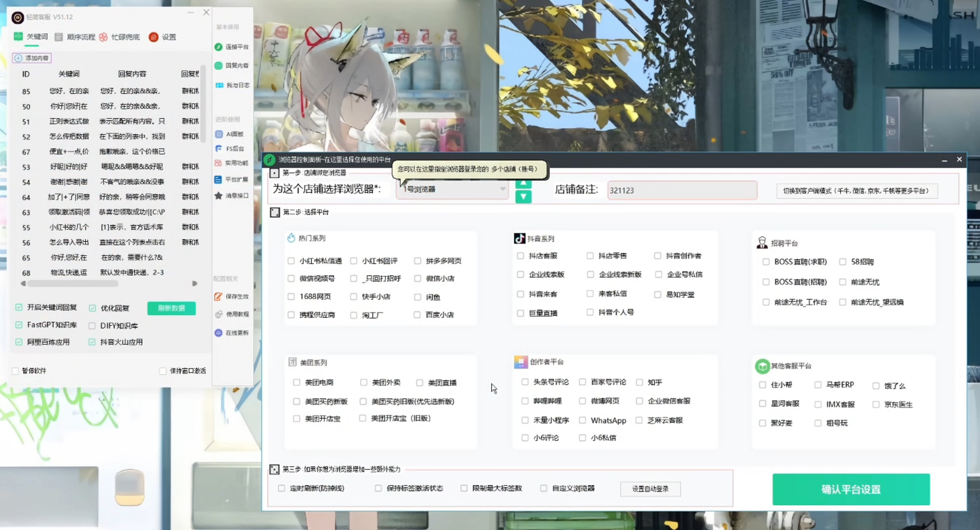980x530 pixels.
Task: Click the Douyin logo beside 抖音系列
Action: (520, 239)
